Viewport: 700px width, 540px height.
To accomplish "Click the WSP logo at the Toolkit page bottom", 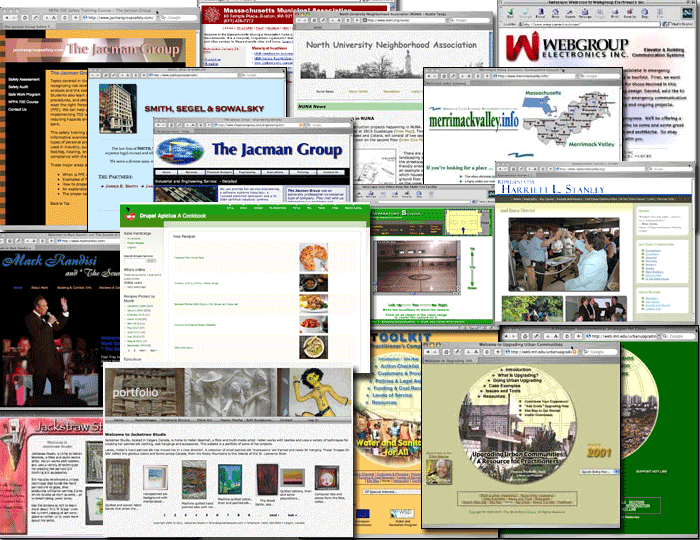I will 402,514.
